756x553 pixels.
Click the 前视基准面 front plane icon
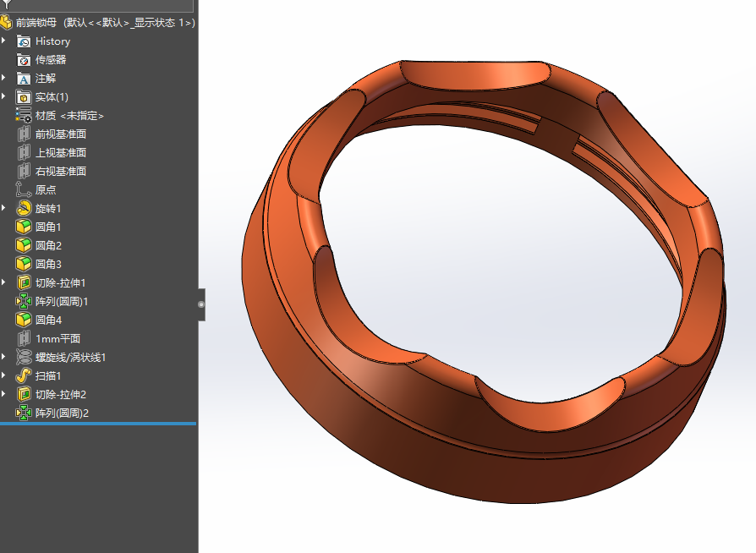24,134
